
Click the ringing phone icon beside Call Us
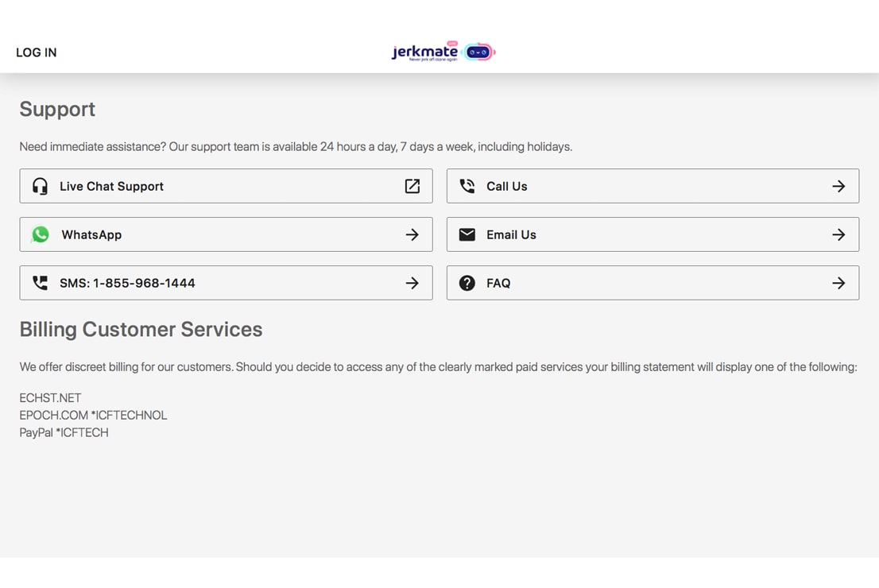[x=467, y=186]
